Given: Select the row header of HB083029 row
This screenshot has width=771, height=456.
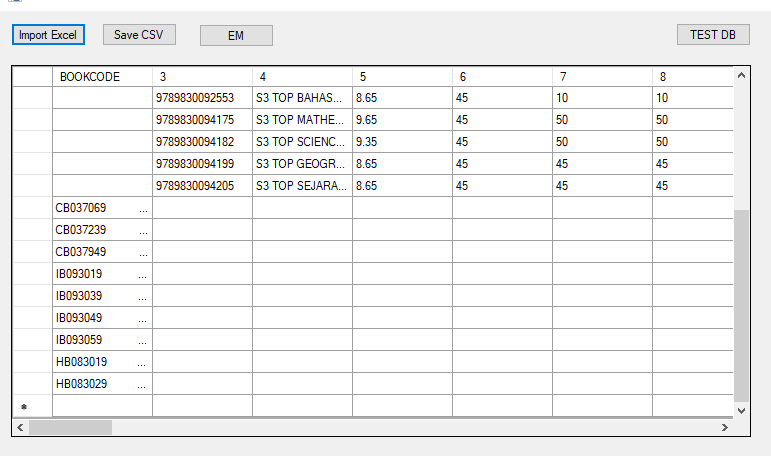Looking at the screenshot, I should [32, 384].
